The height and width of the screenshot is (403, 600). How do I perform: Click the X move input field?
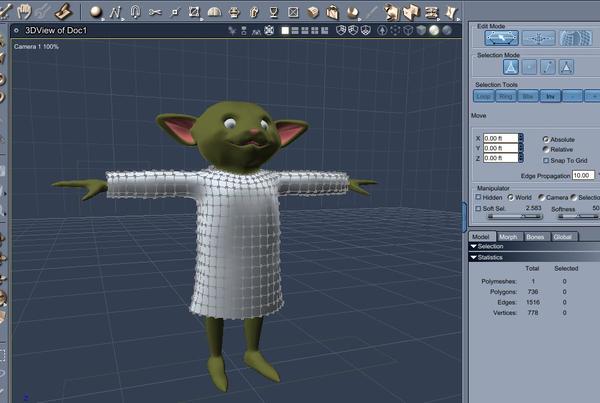(501, 138)
